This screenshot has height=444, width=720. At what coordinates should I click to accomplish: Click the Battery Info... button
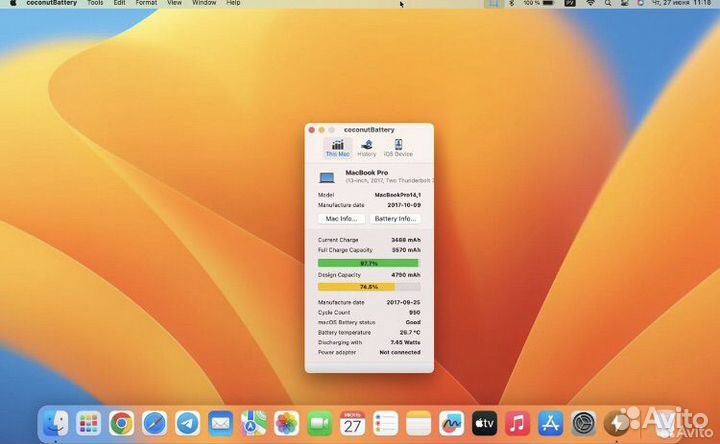pos(395,219)
